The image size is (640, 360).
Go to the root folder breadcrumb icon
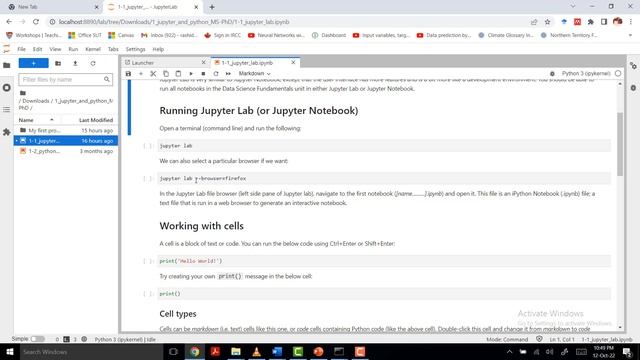(23, 93)
